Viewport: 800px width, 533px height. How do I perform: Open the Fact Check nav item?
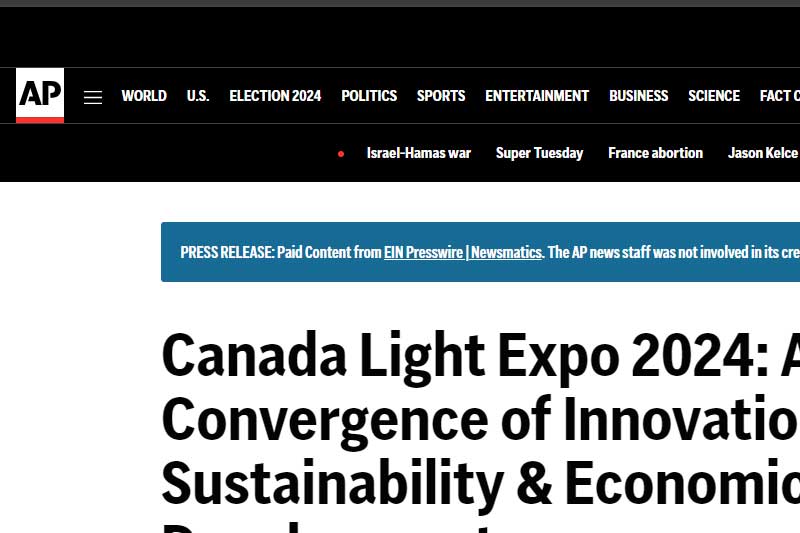point(780,96)
